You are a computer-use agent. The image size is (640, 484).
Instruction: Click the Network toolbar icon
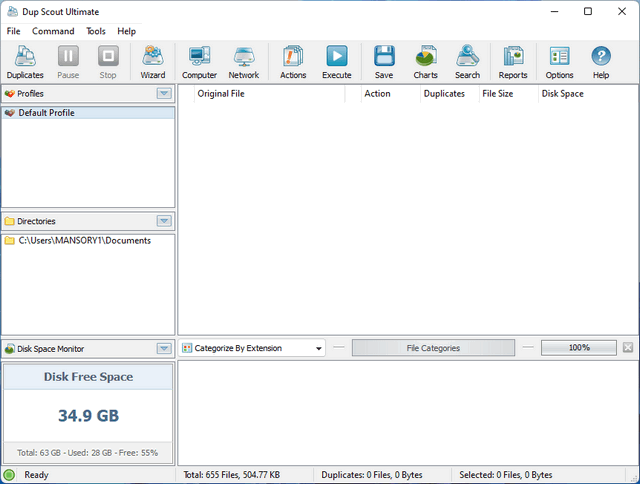[243, 62]
